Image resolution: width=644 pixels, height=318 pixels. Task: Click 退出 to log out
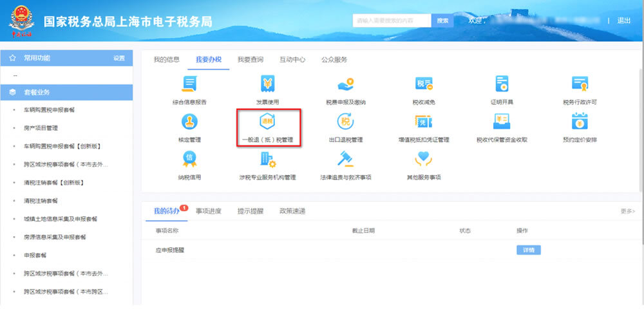pyautogui.click(x=623, y=21)
